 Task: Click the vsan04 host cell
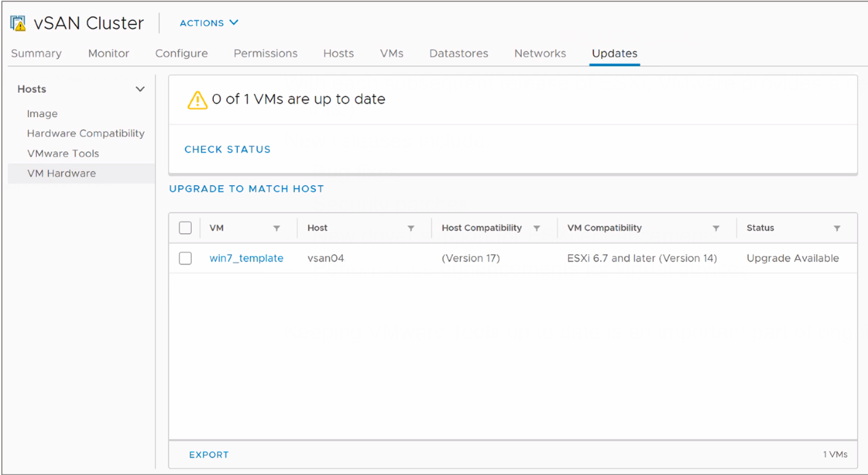pyautogui.click(x=326, y=259)
